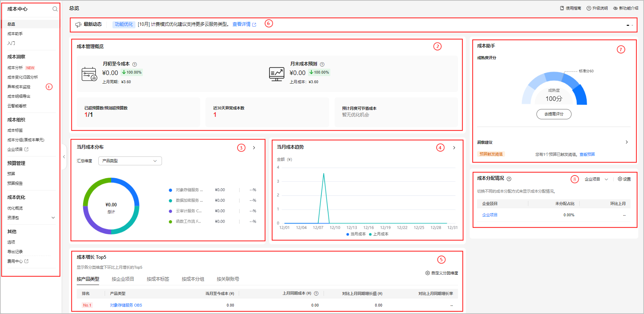Click help icon next to 月初至今成本
The height and width of the screenshot is (314, 644).
(x=134, y=64)
